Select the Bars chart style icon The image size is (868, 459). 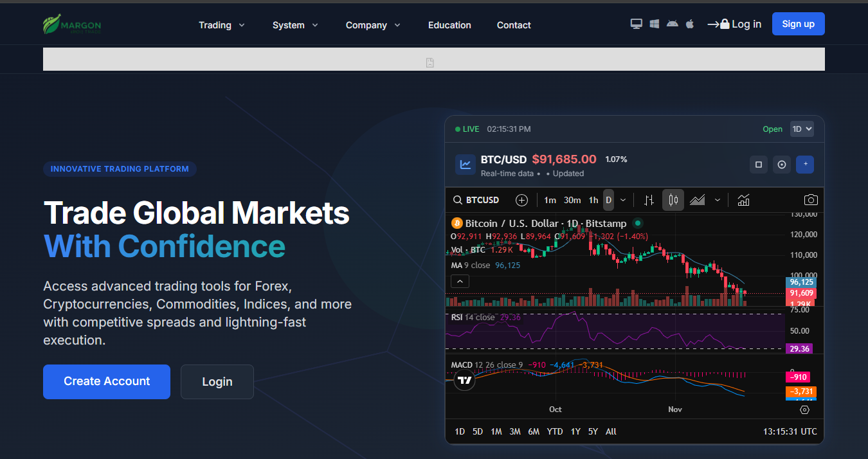tap(649, 200)
